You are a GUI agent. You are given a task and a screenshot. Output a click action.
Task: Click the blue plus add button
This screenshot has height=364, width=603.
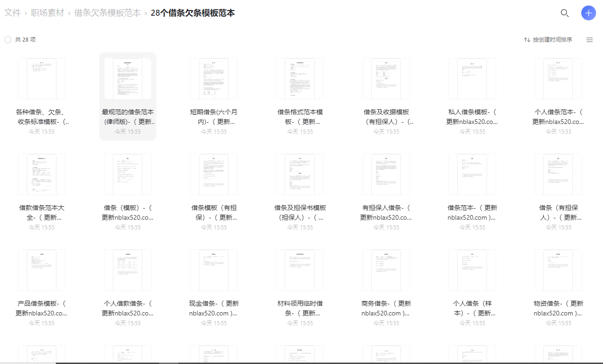[589, 13]
